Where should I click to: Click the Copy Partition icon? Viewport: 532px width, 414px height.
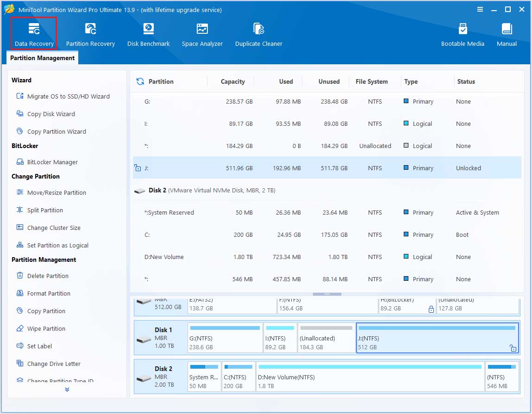tap(20, 310)
